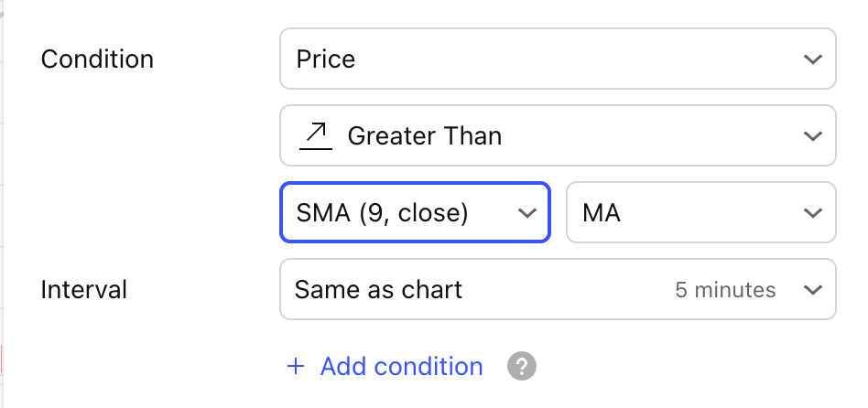Viewport: 868px width, 408px height.
Task: Open the Same as chart interval dropdown
Action: [557, 290]
